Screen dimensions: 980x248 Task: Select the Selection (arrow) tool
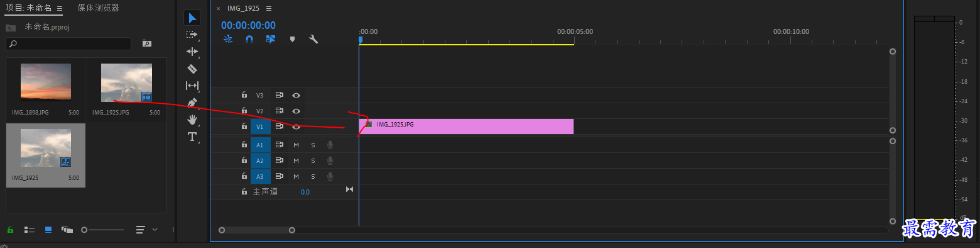pos(192,18)
